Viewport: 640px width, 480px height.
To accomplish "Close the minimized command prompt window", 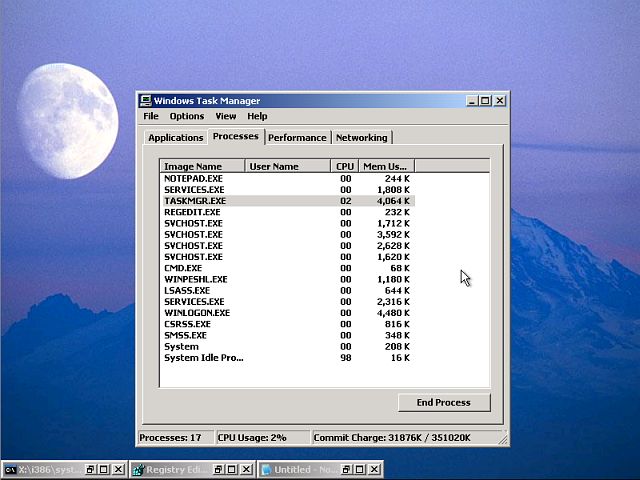I will point(118,469).
